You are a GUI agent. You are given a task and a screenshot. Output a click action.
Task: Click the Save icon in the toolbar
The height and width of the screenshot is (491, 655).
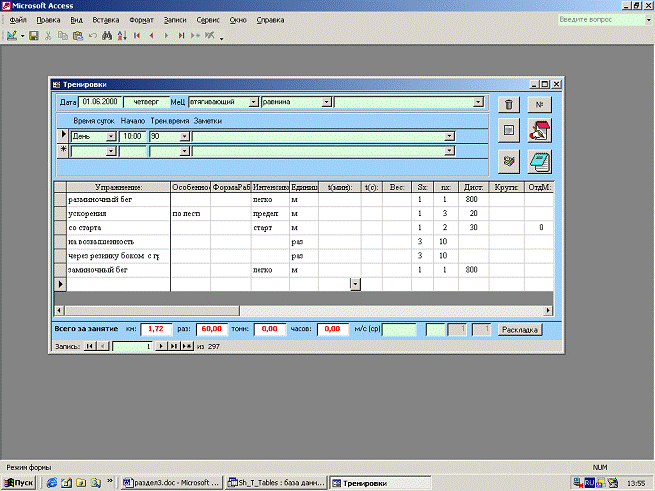tap(33, 36)
